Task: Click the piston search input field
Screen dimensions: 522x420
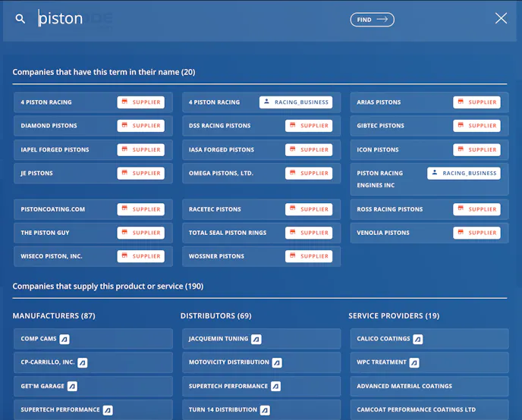Action: (x=182, y=19)
